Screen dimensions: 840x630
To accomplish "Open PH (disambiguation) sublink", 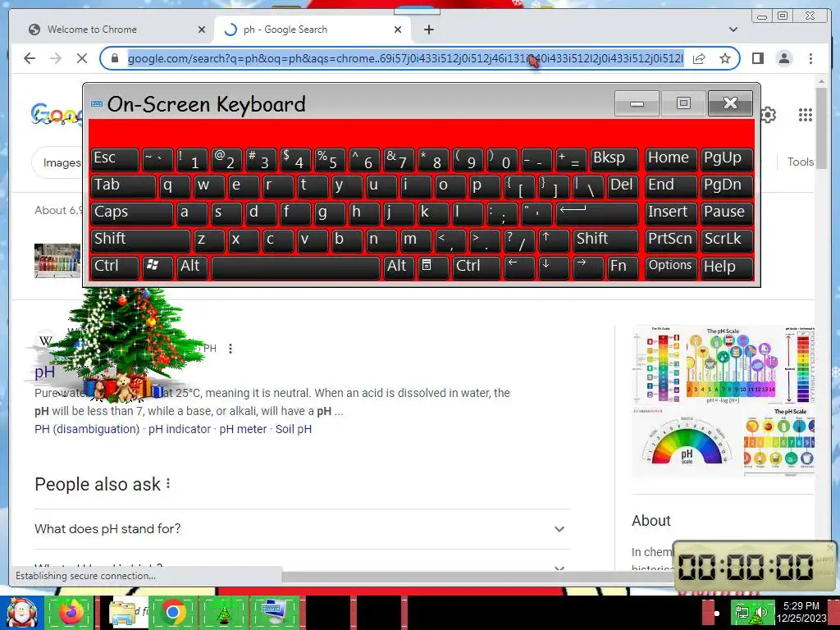I will (87, 429).
